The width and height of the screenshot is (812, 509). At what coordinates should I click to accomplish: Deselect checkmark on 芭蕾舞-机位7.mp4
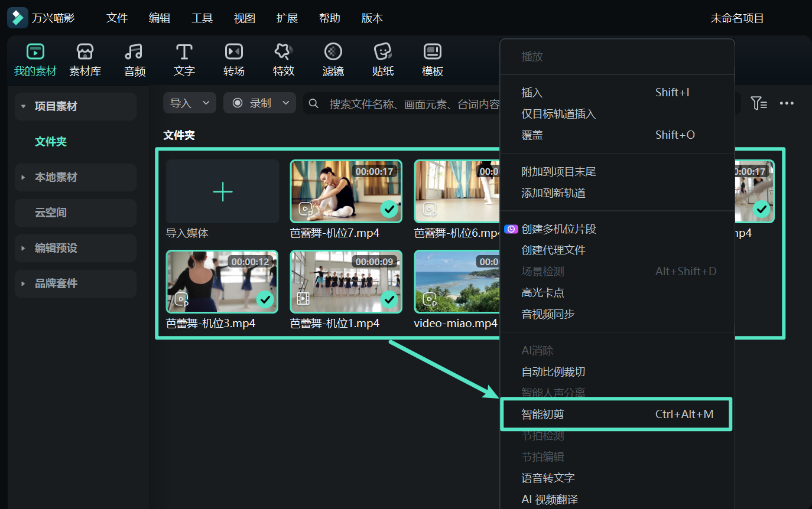coord(389,209)
